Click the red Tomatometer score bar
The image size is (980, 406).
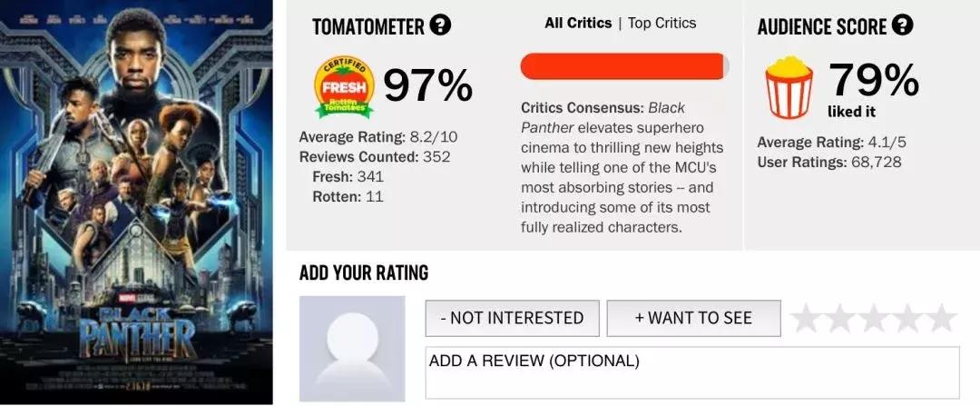click(623, 66)
